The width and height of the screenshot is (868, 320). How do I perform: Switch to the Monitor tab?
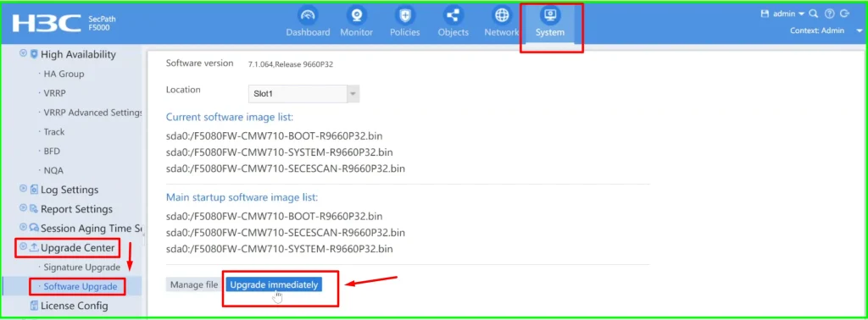click(x=357, y=22)
